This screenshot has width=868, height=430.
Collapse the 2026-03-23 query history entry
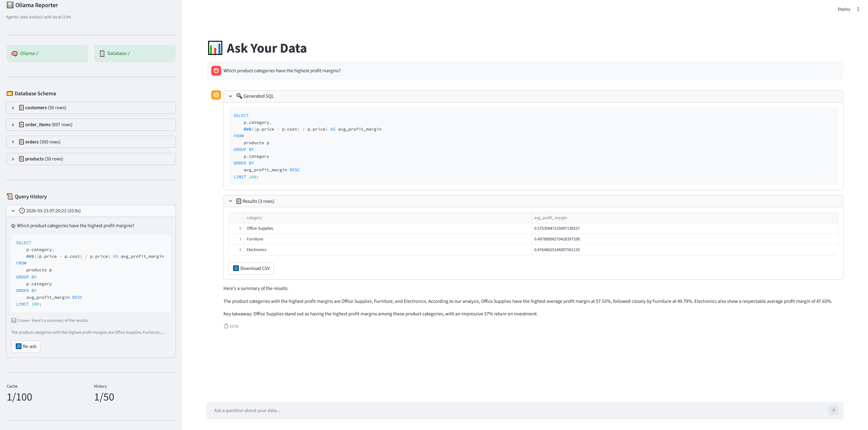pos(13,211)
